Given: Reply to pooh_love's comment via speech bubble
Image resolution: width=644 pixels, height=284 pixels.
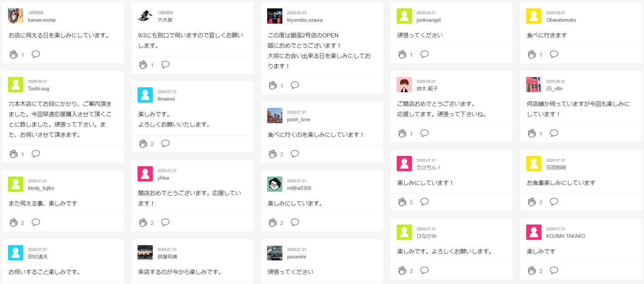Looking at the screenshot, I should [x=295, y=154].
